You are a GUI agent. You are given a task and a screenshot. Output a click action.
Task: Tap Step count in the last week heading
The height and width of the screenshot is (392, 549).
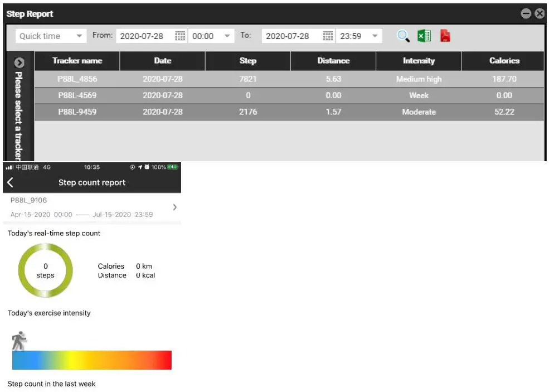coord(51,384)
